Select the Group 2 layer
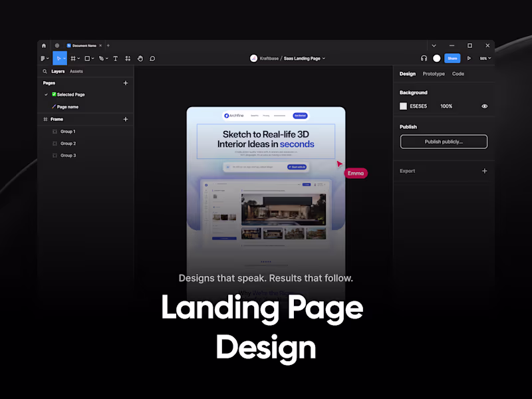The image size is (532, 399). 68,143
